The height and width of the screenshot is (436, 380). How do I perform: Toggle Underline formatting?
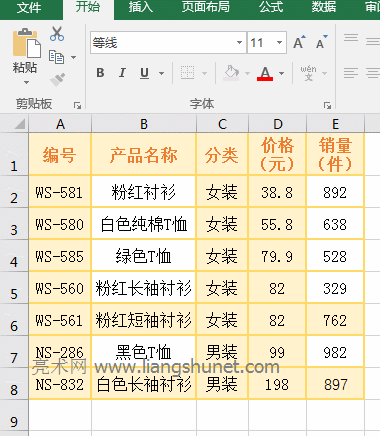[x=144, y=73]
